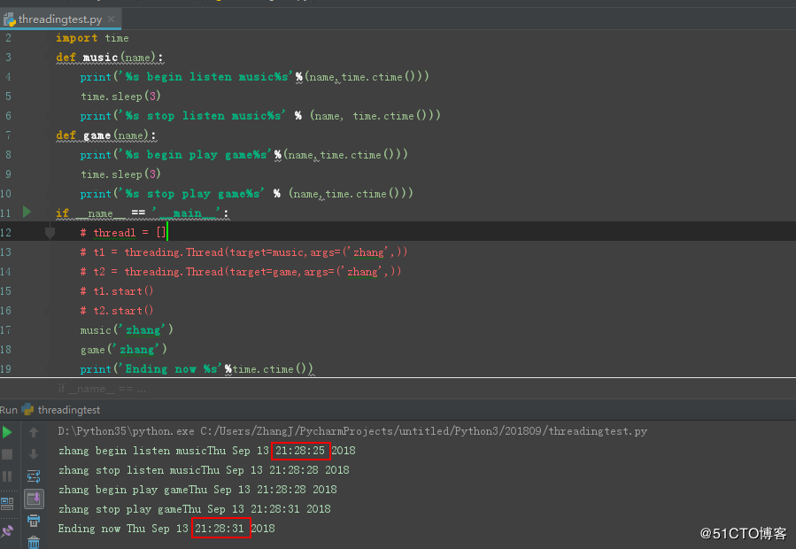Screen dimensions: 796x549
Task: Click 'begin listen music' print on line 4
Action: 254,77
